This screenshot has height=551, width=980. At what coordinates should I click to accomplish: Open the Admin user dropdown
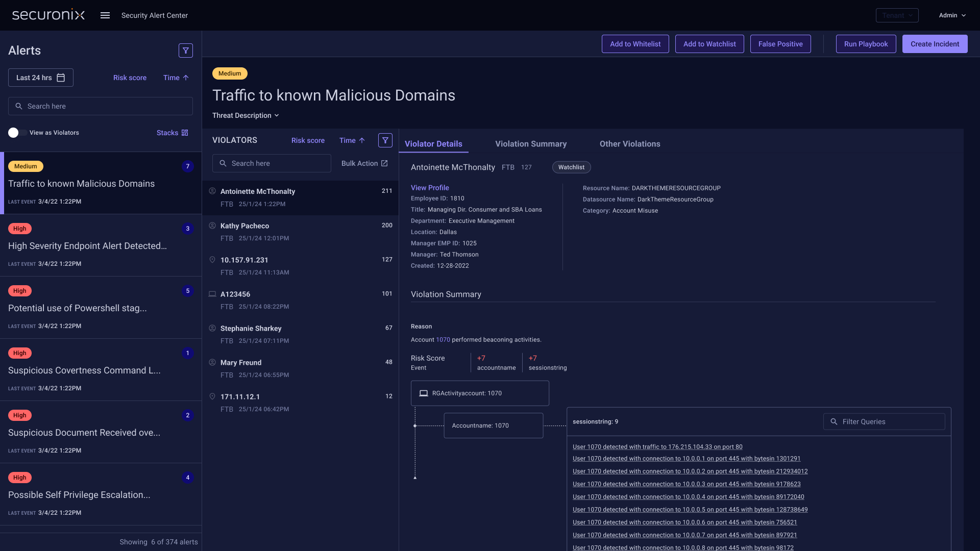tap(952, 15)
